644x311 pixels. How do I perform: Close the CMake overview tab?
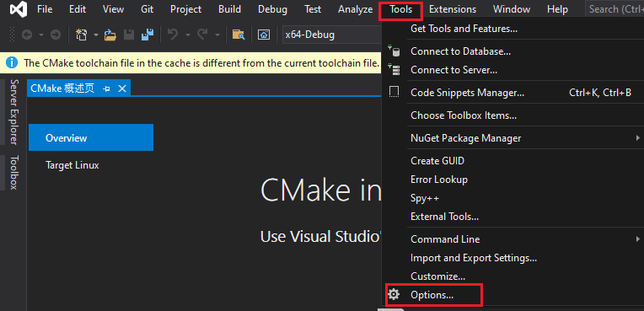point(122,88)
